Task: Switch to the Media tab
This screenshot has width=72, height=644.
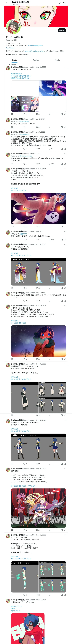Action: click(x=57, y=60)
